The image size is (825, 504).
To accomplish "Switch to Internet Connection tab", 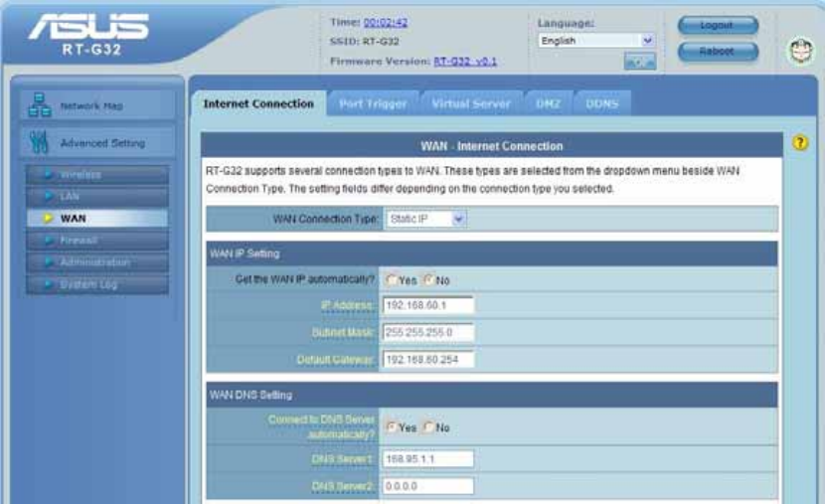I will point(258,103).
